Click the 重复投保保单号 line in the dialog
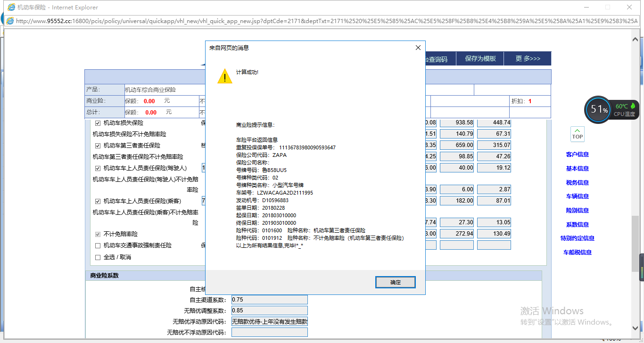Screen dimensions: 644x343 [286, 147]
